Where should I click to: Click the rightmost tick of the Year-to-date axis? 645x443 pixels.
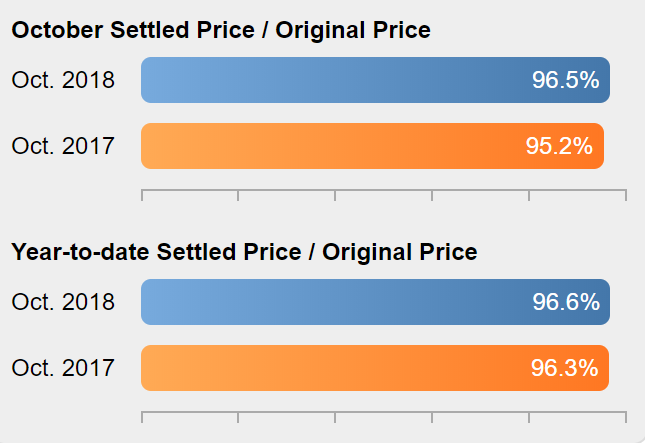click(x=626, y=417)
